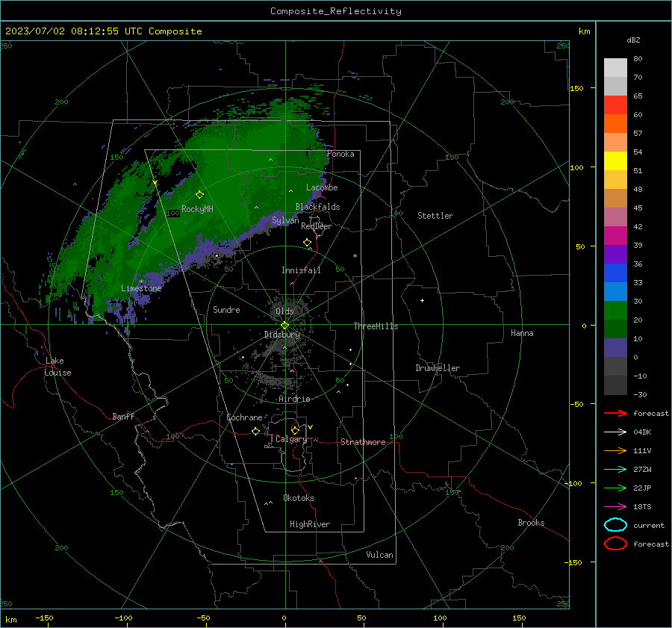
Task: Click the Calgary label
Action: point(291,439)
